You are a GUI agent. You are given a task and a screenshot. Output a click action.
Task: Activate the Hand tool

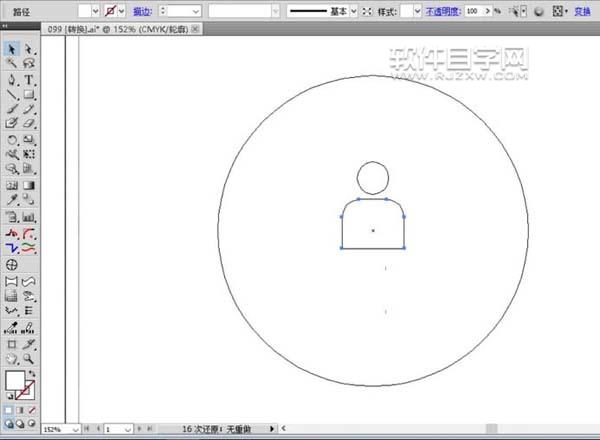(x=11, y=359)
